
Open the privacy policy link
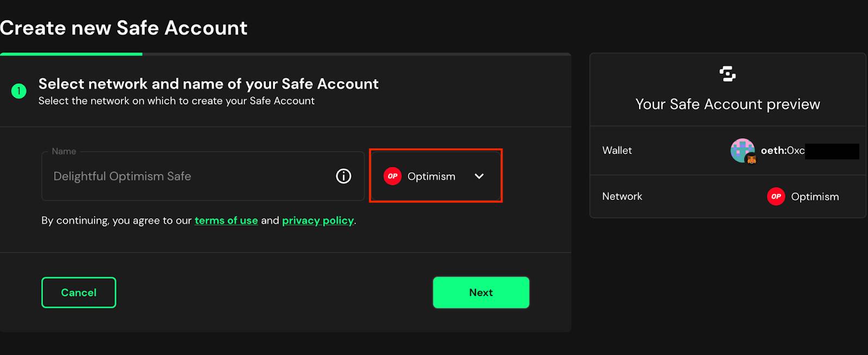click(x=318, y=221)
